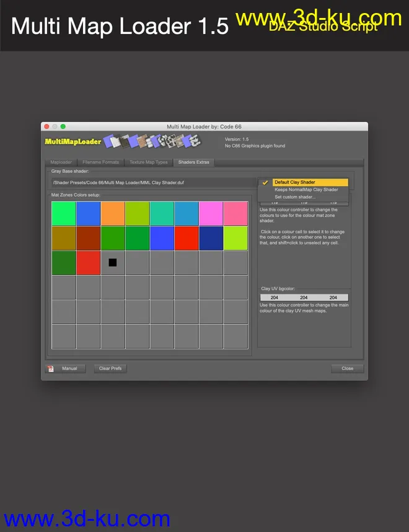
Task: Open the Filename Formats tab
Action: point(102,162)
